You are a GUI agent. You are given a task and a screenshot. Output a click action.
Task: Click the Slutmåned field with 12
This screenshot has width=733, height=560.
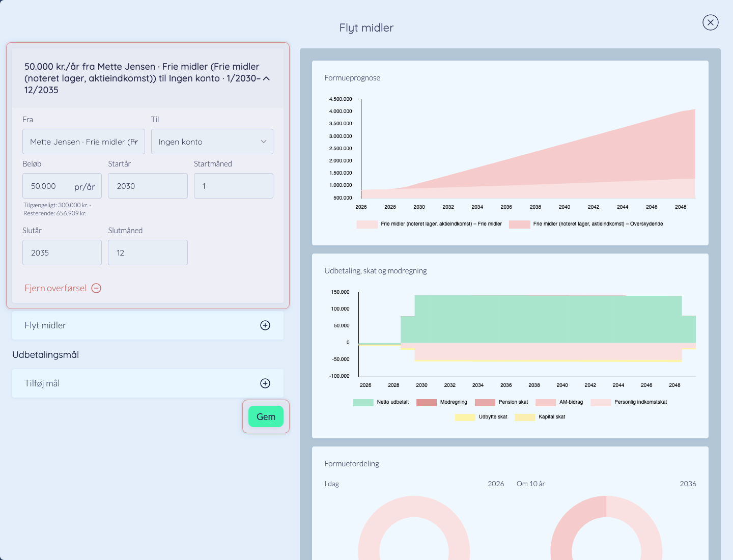click(x=148, y=253)
